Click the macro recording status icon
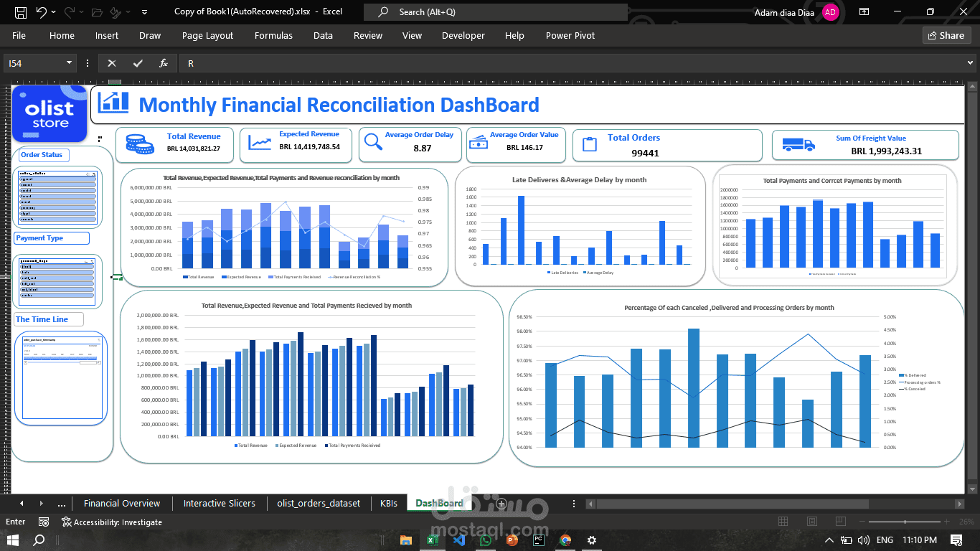This screenshot has height=551, width=980. tap(44, 522)
